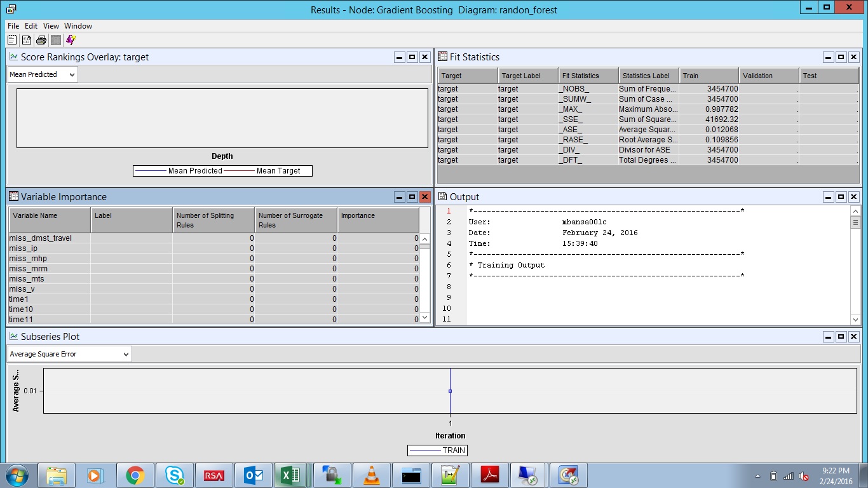Click the grayed-out table toolbar icon
The image size is (868, 488).
click(x=56, y=40)
